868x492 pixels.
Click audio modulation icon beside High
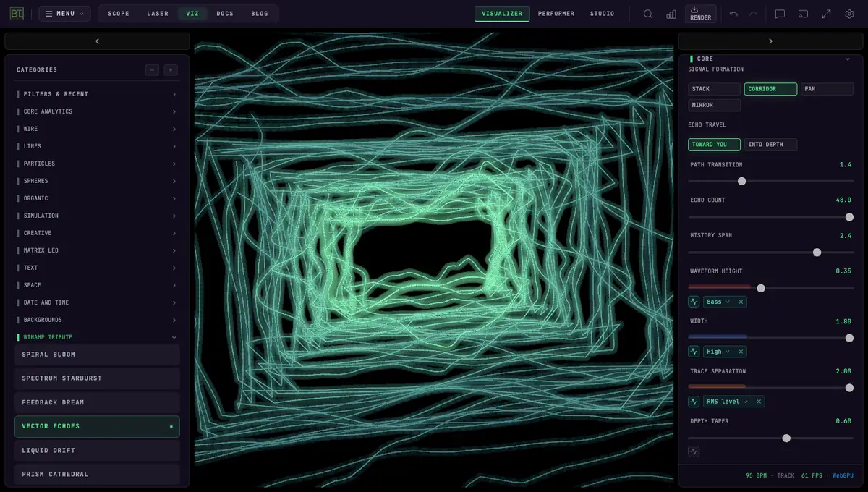(694, 352)
